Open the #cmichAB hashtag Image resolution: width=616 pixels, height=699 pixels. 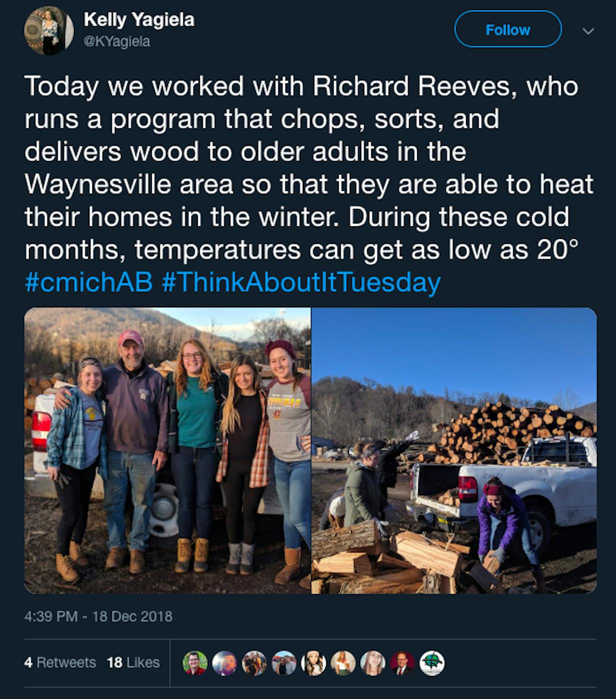coord(88,282)
